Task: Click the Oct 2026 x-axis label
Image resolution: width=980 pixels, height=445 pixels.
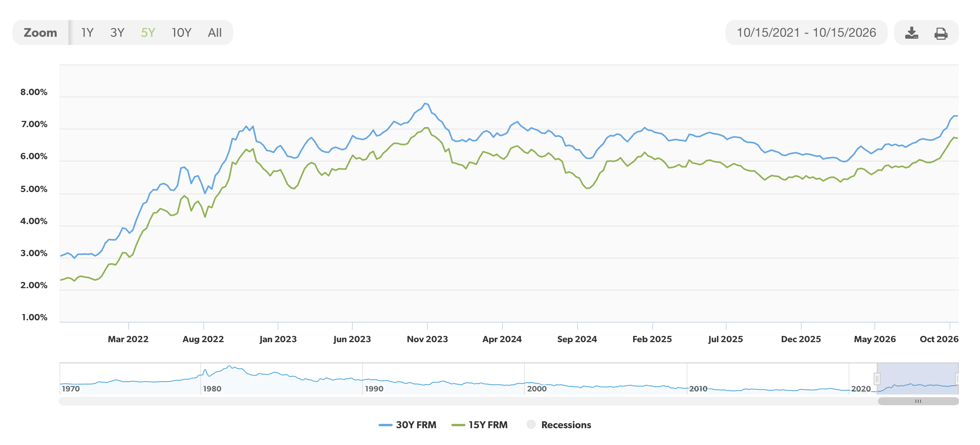Action: pyautogui.click(x=939, y=339)
